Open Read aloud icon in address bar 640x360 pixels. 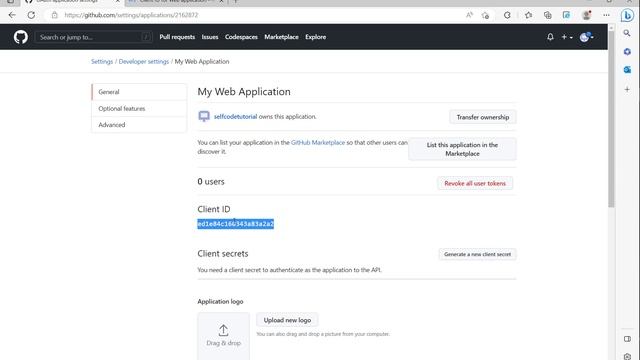(x=469, y=15)
